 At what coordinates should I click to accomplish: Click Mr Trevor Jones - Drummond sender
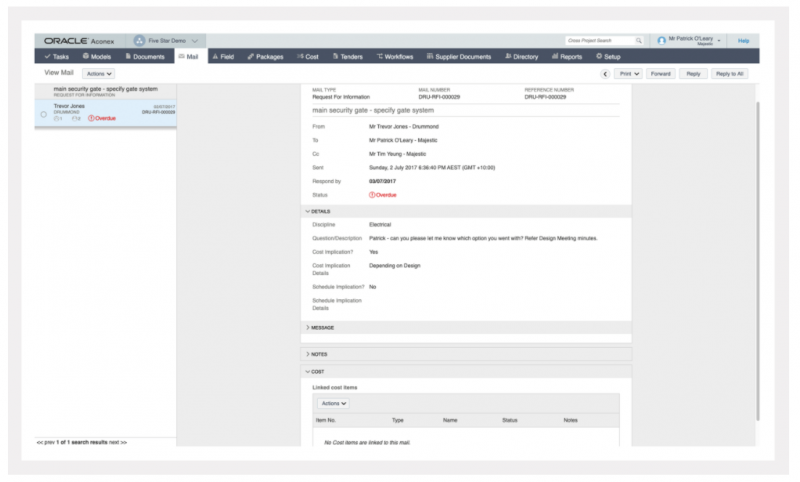(404, 126)
